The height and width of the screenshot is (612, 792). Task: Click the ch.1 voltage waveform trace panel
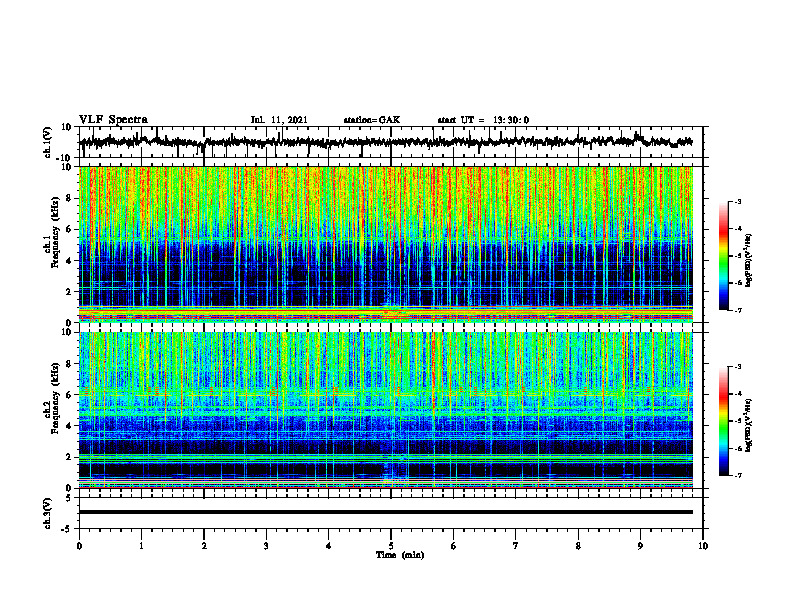click(390, 142)
